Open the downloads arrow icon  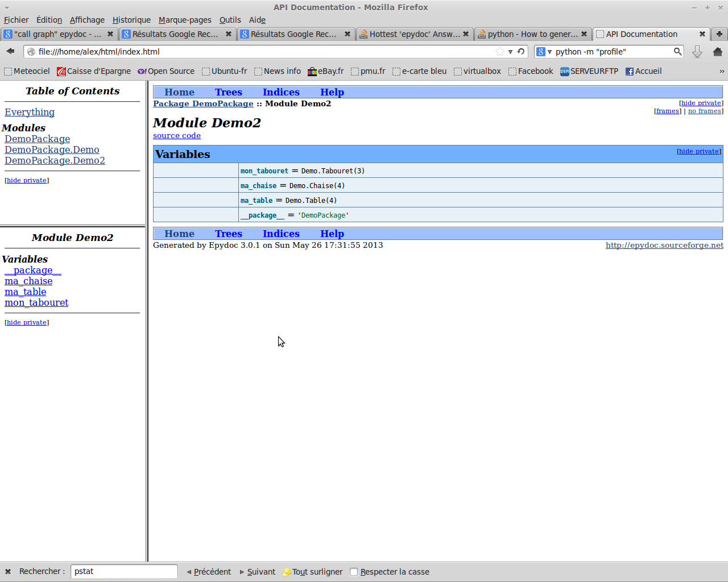pos(697,52)
